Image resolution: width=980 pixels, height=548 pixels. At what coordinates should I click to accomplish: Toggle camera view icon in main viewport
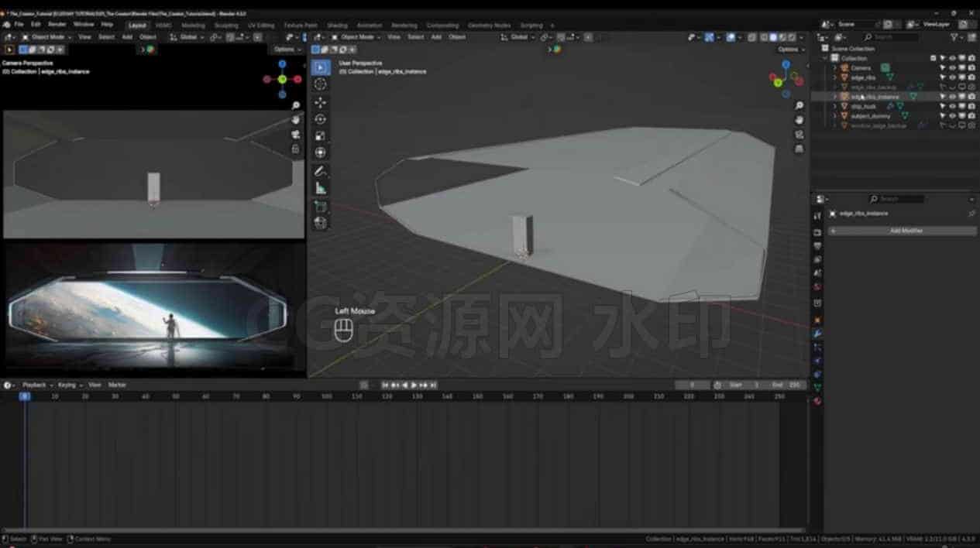(x=799, y=135)
